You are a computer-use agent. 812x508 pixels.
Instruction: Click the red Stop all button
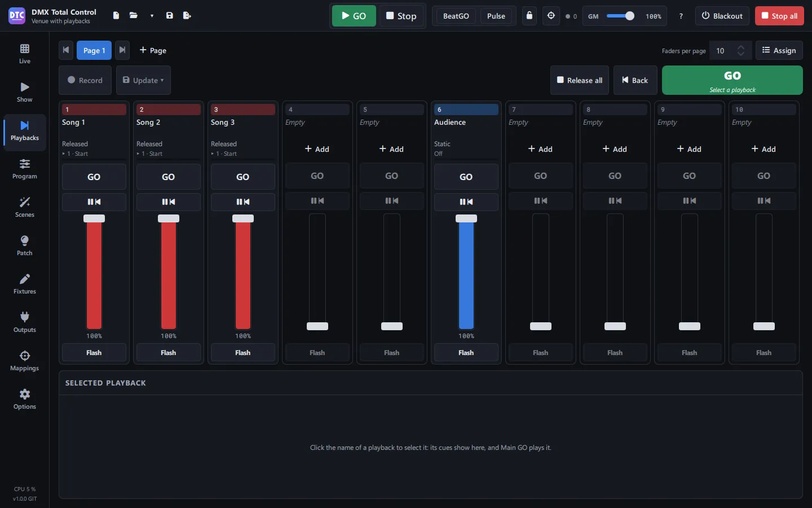[x=779, y=16]
